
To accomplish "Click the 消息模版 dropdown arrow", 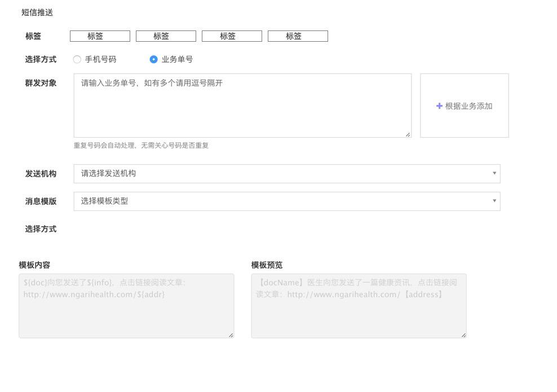I will 494,201.
